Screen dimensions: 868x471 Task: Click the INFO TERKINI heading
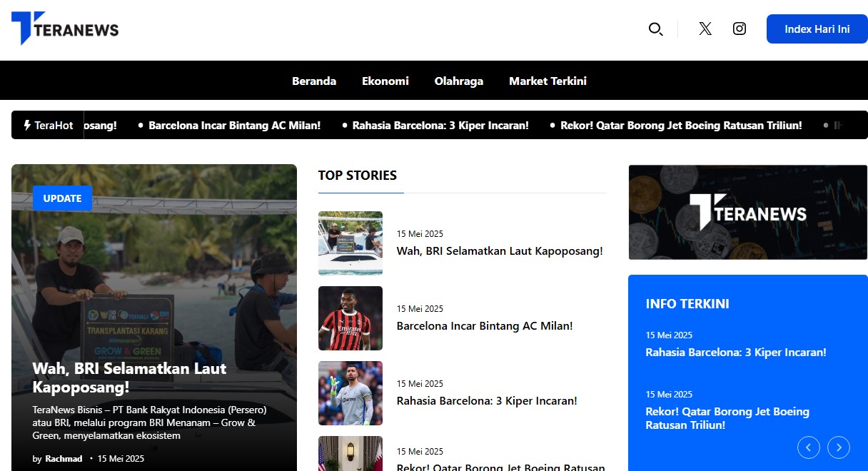coord(687,304)
